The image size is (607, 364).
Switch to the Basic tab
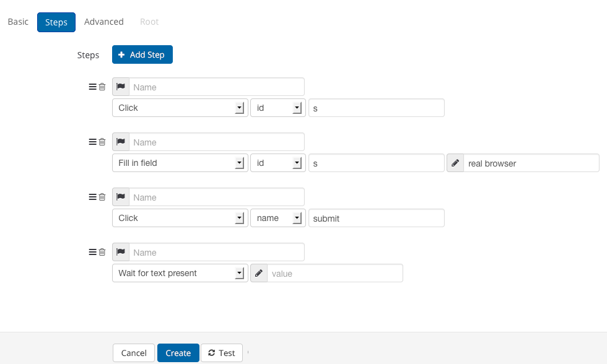[18, 22]
